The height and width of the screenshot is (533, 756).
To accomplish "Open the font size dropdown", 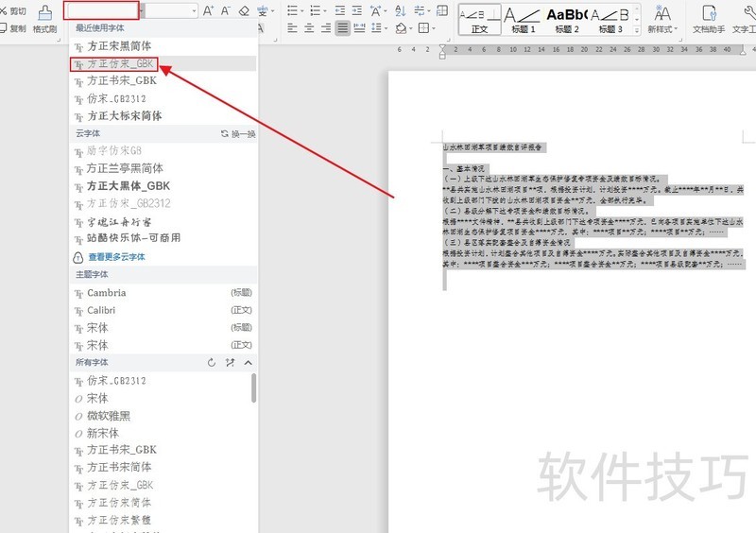I will coord(194,10).
